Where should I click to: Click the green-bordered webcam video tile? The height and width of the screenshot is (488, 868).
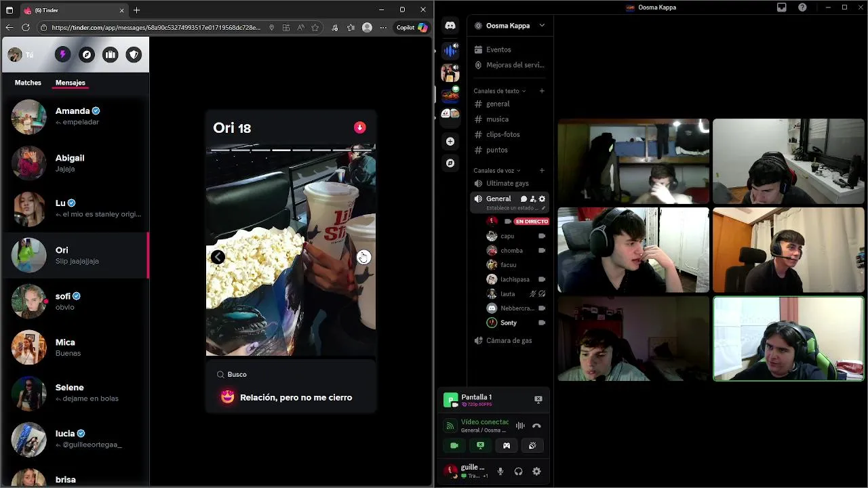point(789,338)
